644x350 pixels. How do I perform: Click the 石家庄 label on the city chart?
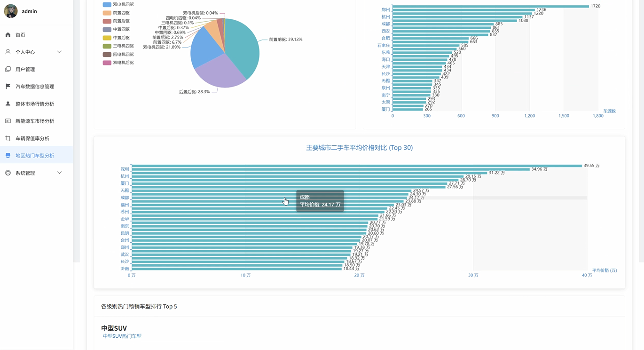(384, 46)
